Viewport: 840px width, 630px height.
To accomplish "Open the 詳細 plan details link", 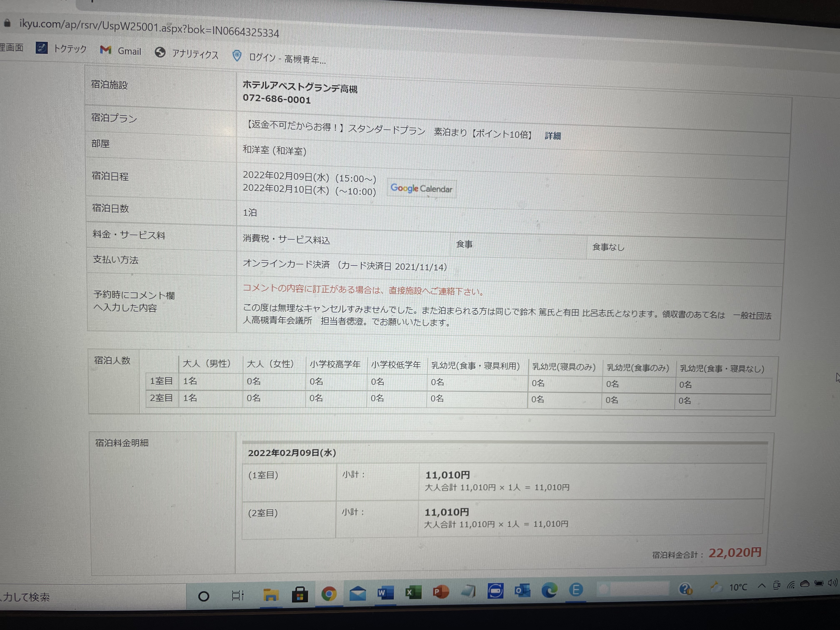I will coord(552,136).
